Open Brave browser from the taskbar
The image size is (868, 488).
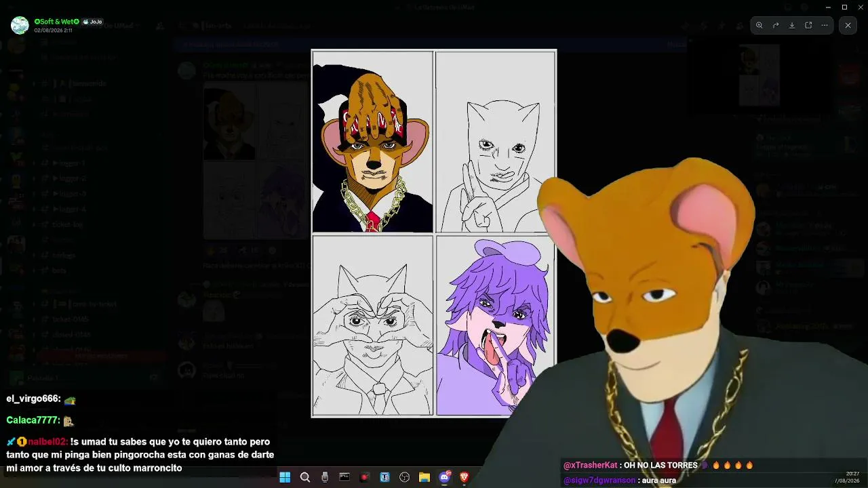click(465, 477)
